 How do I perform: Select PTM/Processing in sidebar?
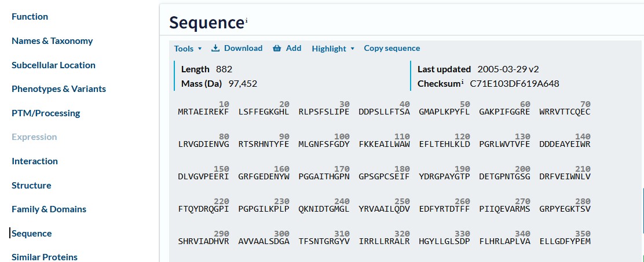[46, 113]
